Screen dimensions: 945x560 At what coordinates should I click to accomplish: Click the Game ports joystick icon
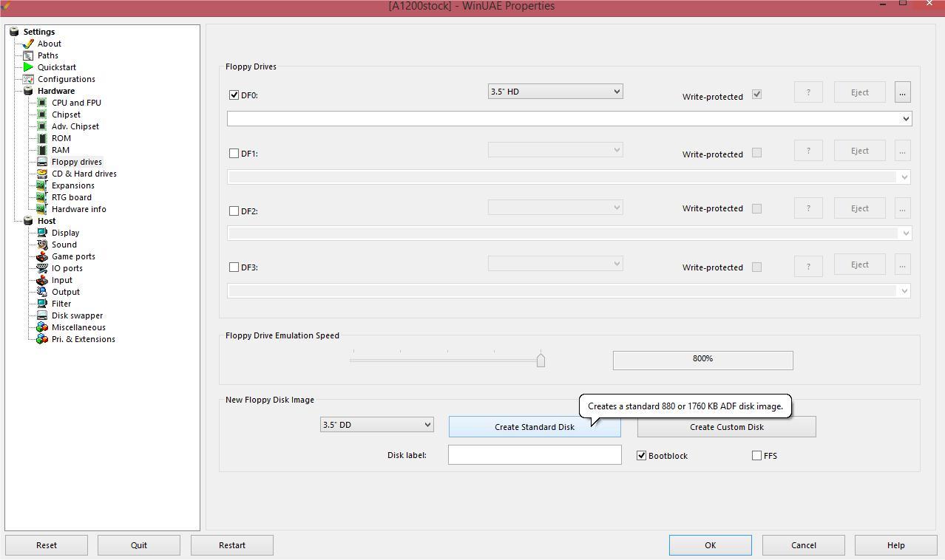click(42, 256)
